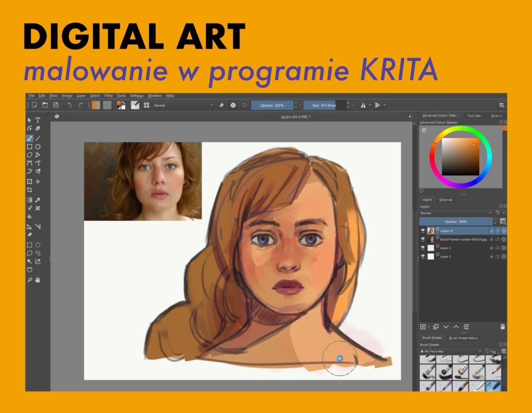The image size is (532, 413).
Task: Pick the Rectangle shape tool
Action: tap(30, 146)
